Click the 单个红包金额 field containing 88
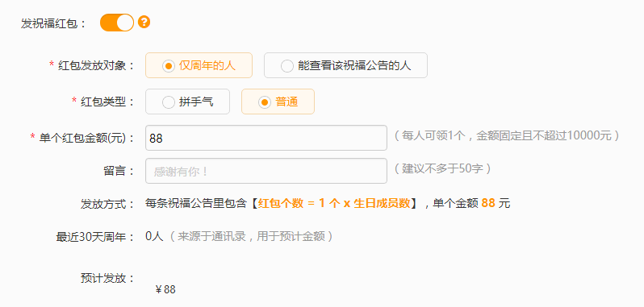 pos(266,138)
